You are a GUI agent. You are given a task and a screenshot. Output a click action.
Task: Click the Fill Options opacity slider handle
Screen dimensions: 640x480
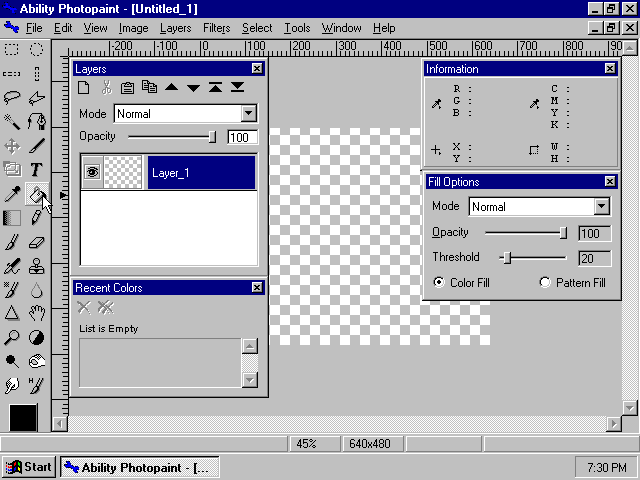tap(563, 233)
